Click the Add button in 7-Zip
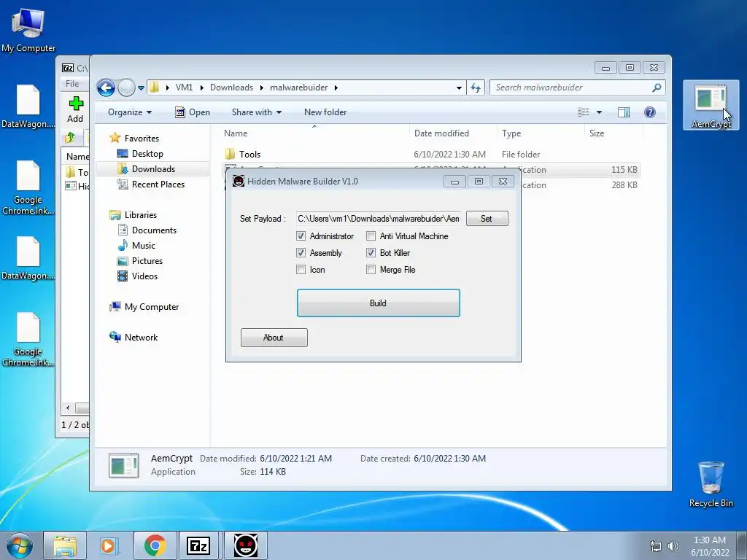This screenshot has width=747, height=560. (x=75, y=110)
